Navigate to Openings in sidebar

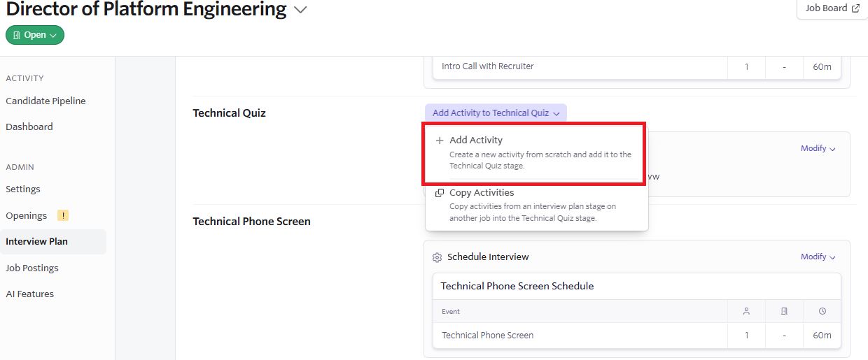(27, 215)
